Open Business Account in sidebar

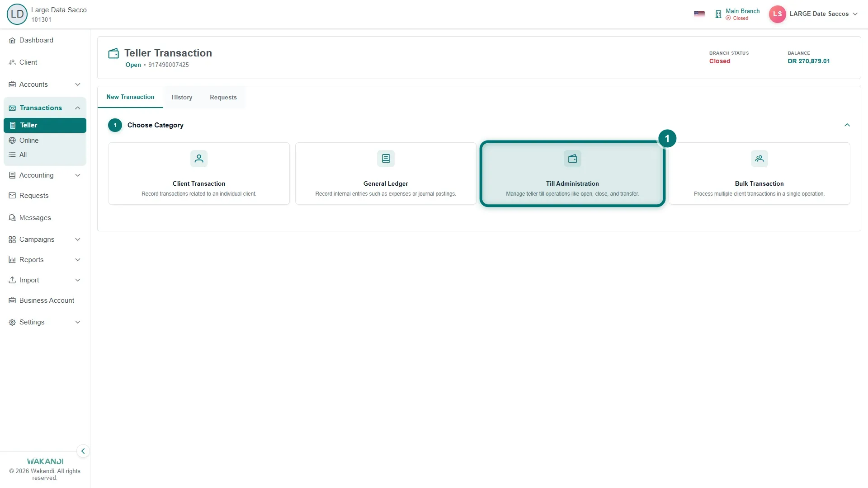point(47,300)
